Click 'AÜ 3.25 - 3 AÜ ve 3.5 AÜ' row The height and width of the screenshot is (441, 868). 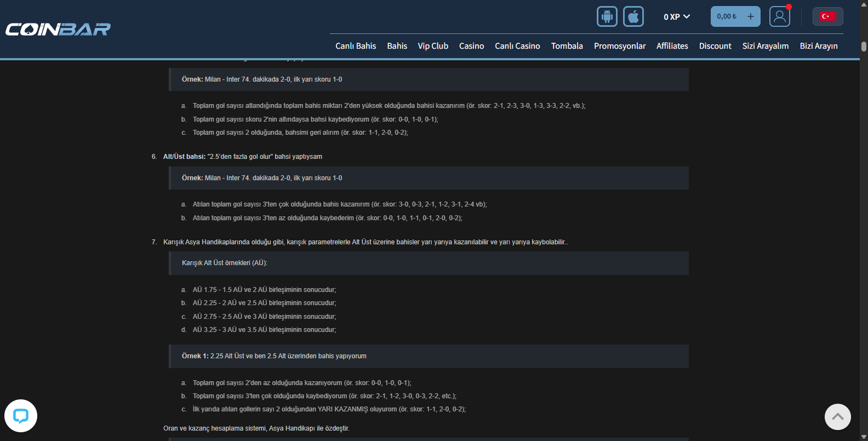click(265, 330)
